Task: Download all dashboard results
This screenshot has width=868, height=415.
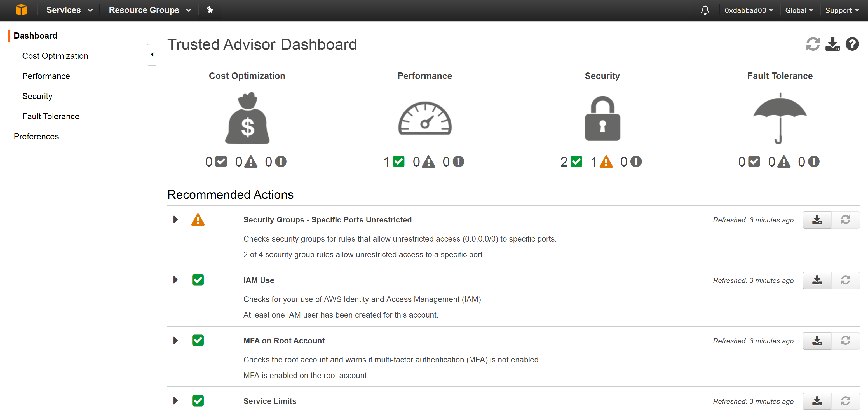Action: point(832,44)
